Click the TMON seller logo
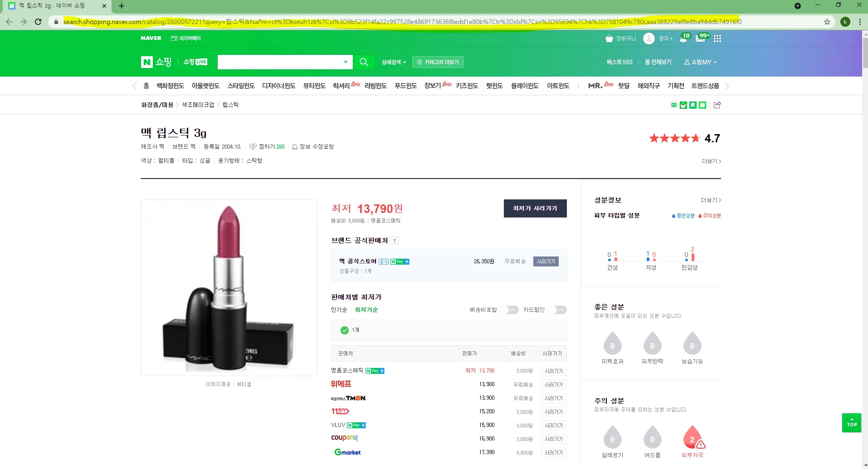The width and height of the screenshot is (868, 469). pyautogui.click(x=348, y=398)
